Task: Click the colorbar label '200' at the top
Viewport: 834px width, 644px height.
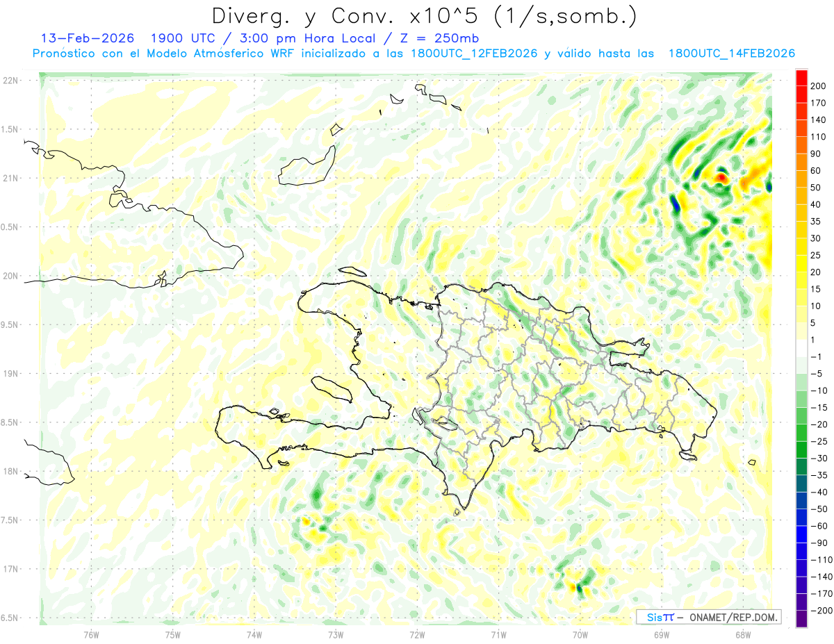Action: pyautogui.click(x=817, y=86)
